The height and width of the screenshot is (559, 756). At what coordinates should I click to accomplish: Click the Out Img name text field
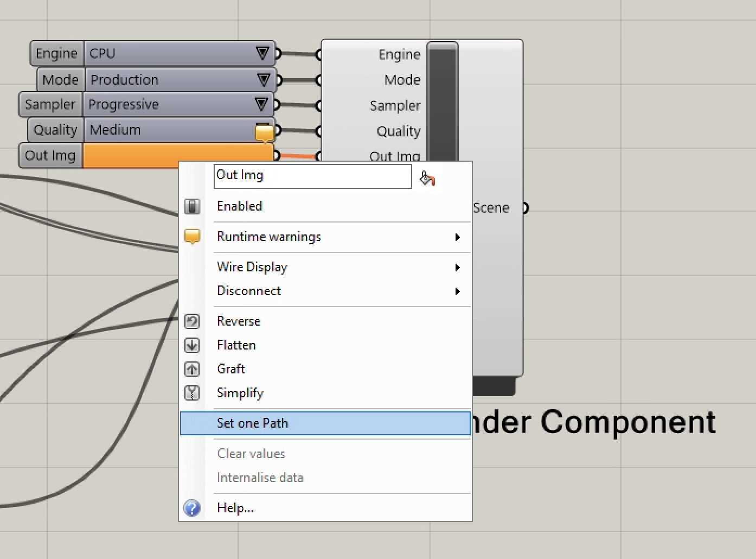coord(312,176)
